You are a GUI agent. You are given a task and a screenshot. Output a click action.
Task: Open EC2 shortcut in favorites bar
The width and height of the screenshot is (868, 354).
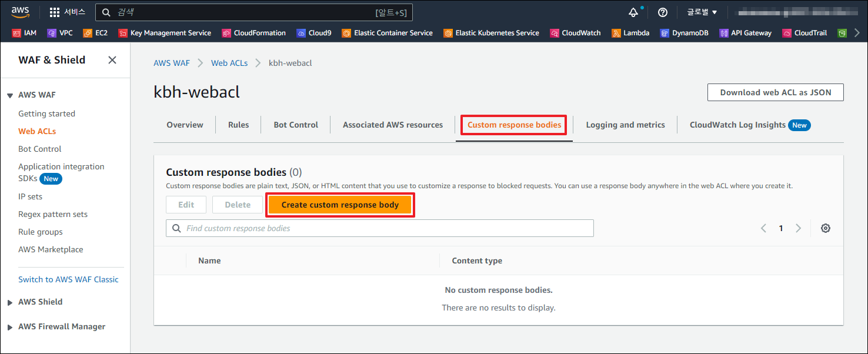point(95,33)
